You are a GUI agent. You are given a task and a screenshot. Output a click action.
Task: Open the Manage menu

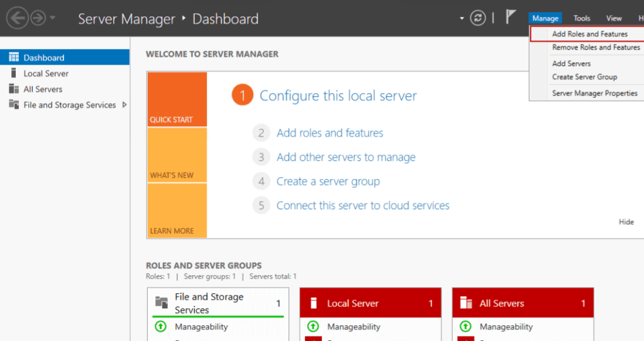[x=545, y=18]
